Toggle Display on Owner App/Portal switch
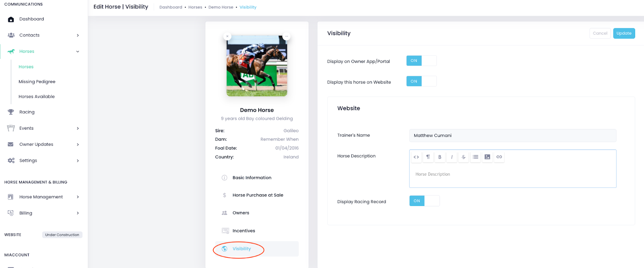This screenshot has width=644, height=268. (421, 61)
